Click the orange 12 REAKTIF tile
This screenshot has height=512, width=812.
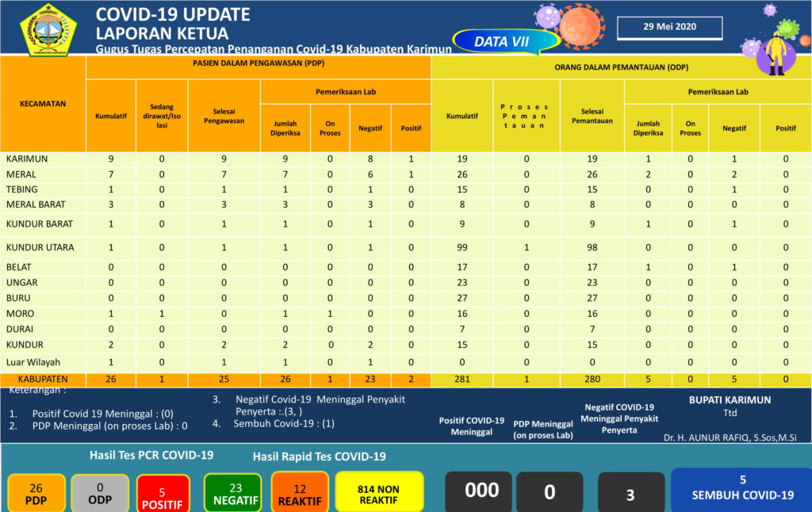[x=299, y=493]
